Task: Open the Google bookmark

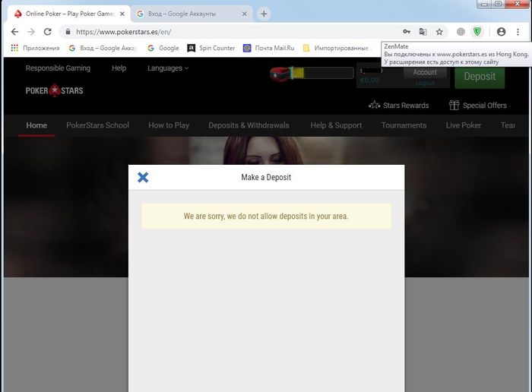Action: (x=163, y=48)
